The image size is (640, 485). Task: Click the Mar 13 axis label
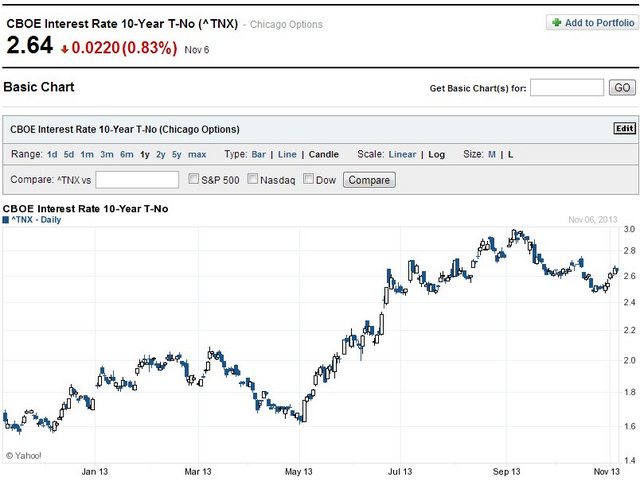pos(198,472)
